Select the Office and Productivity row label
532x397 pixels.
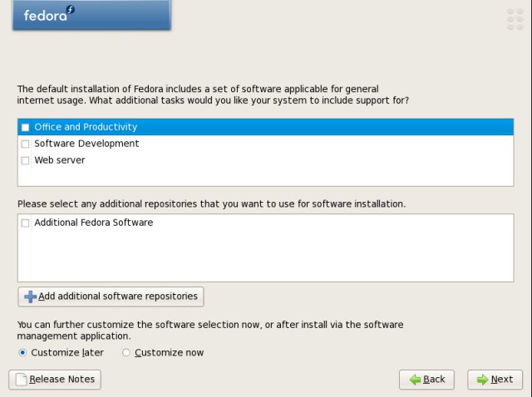86,127
